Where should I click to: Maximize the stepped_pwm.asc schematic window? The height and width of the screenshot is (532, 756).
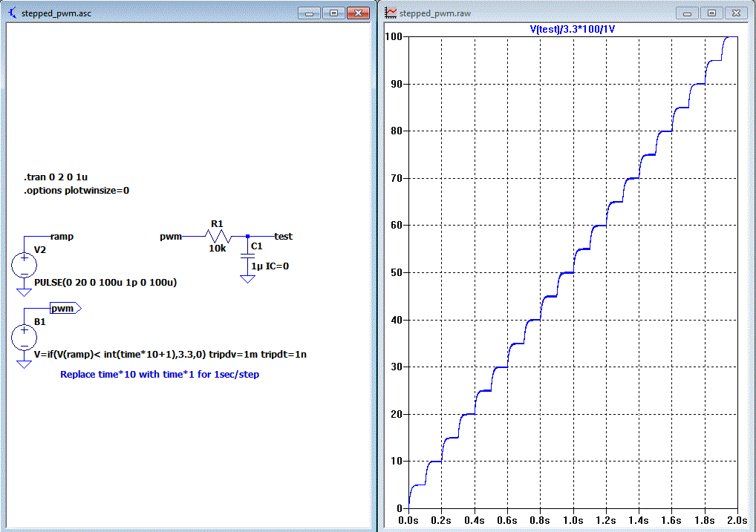333,13
